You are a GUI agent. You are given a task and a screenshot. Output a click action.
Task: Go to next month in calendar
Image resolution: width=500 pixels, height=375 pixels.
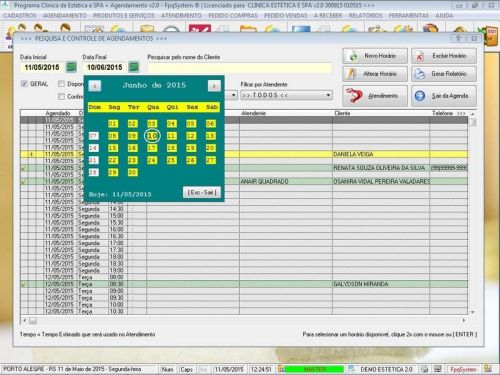214,86
